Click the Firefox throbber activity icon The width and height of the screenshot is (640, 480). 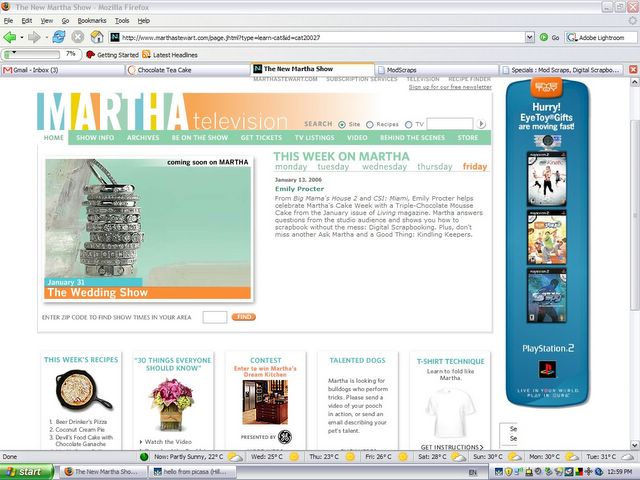click(633, 20)
